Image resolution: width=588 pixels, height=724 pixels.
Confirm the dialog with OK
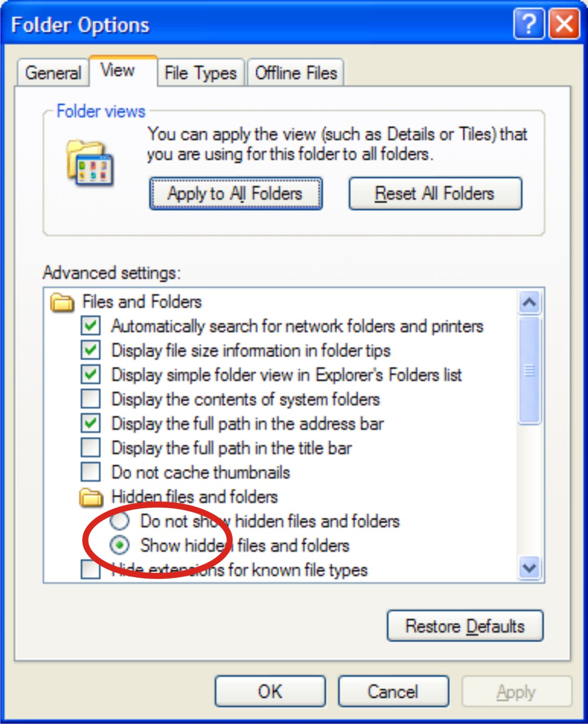coord(270,691)
